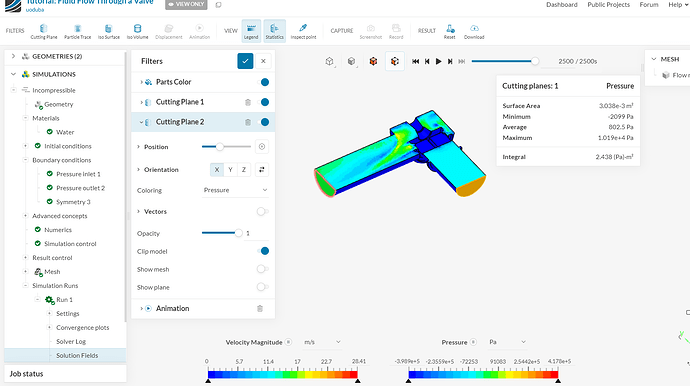Open Public Projects from top menu

pos(608,5)
